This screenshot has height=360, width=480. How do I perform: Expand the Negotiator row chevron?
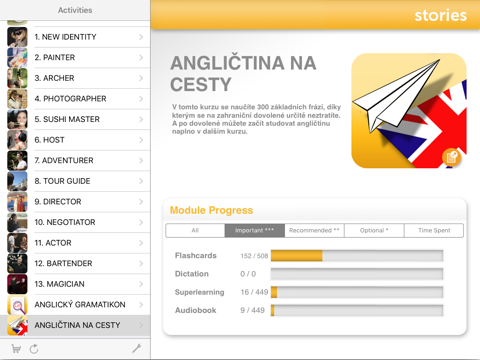[141, 222]
